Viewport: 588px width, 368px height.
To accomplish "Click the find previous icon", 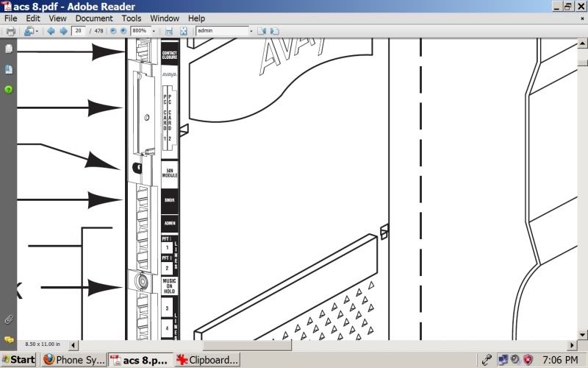I will [262, 31].
